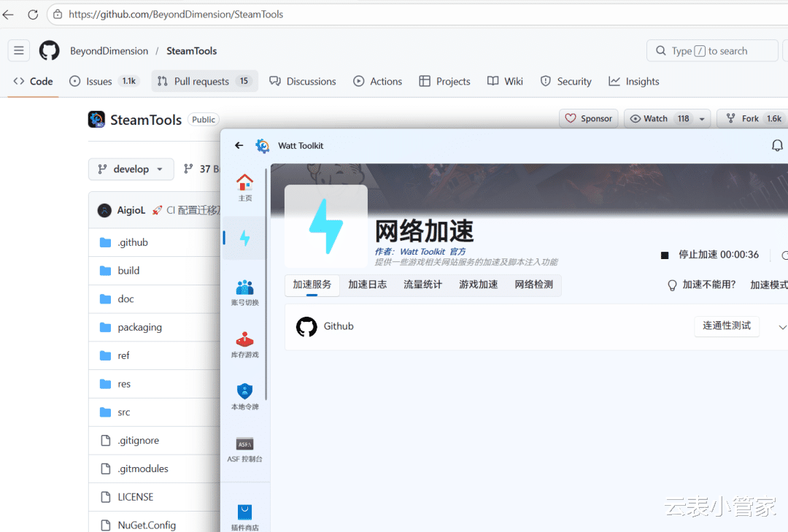Click the Watt Toolkit logo icon
Image resolution: width=788 pixels, height=532 pixels.
point(262,145)
